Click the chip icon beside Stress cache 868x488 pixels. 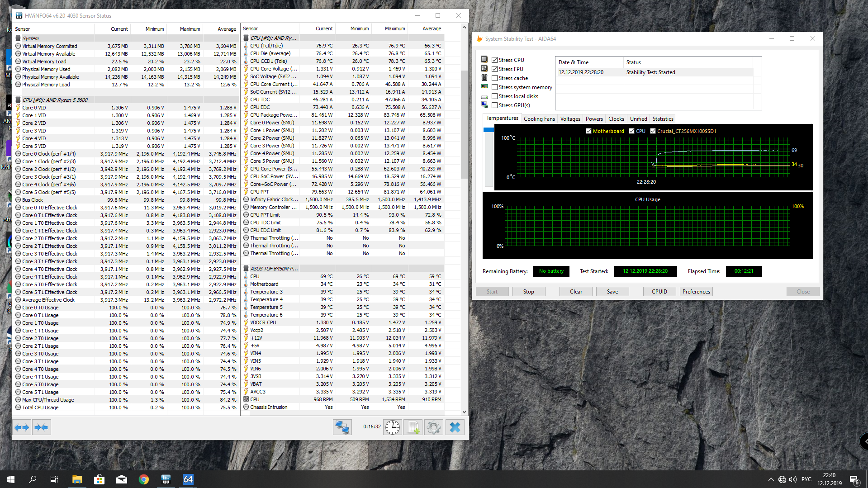(x=484, y=78)
